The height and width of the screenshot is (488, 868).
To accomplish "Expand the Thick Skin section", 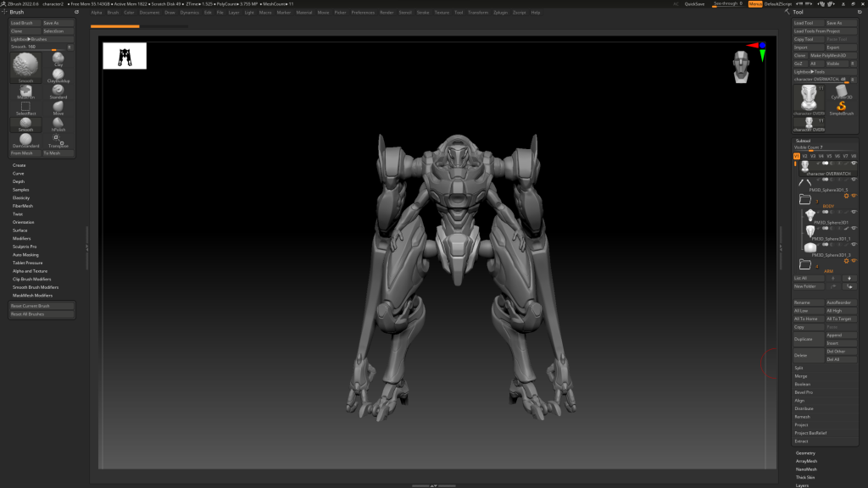I will click(805, 478).
